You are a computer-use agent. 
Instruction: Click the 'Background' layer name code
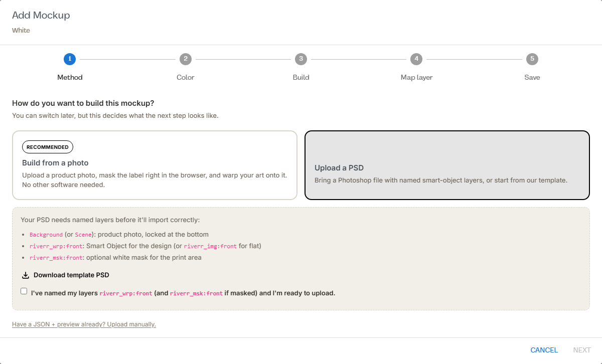coord(46,235)
